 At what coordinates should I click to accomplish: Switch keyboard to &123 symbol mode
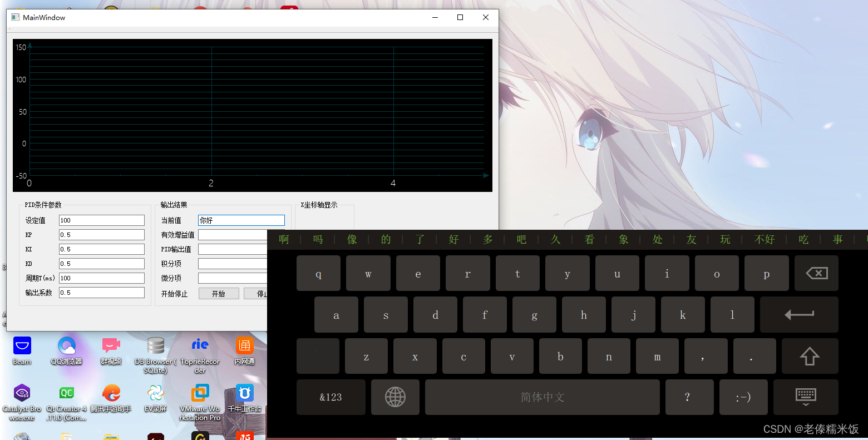coord(331,397)
